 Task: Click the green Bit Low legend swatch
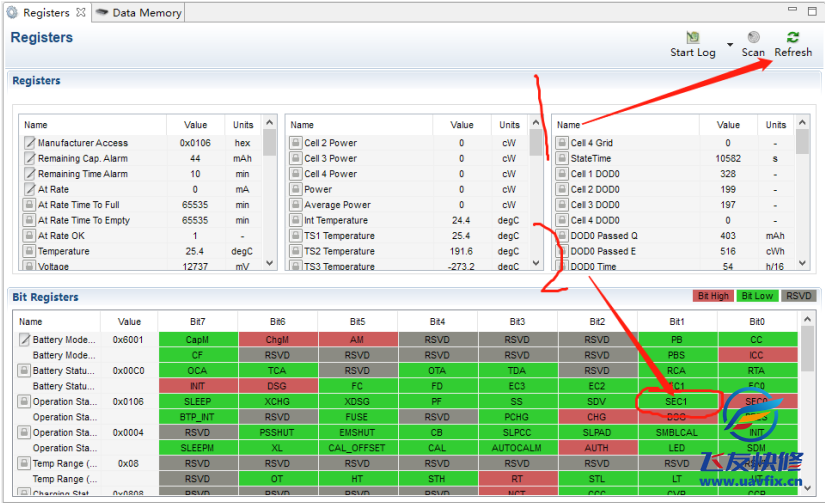point(756,296)
